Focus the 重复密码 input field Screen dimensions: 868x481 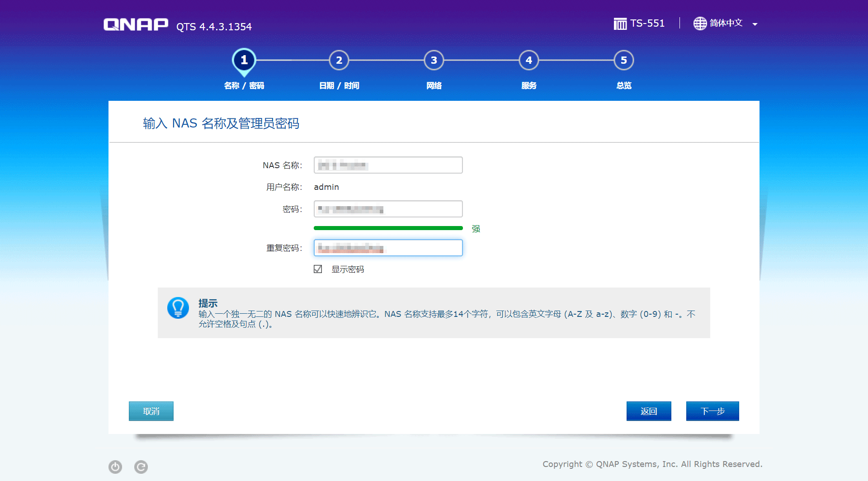[388, 248]
